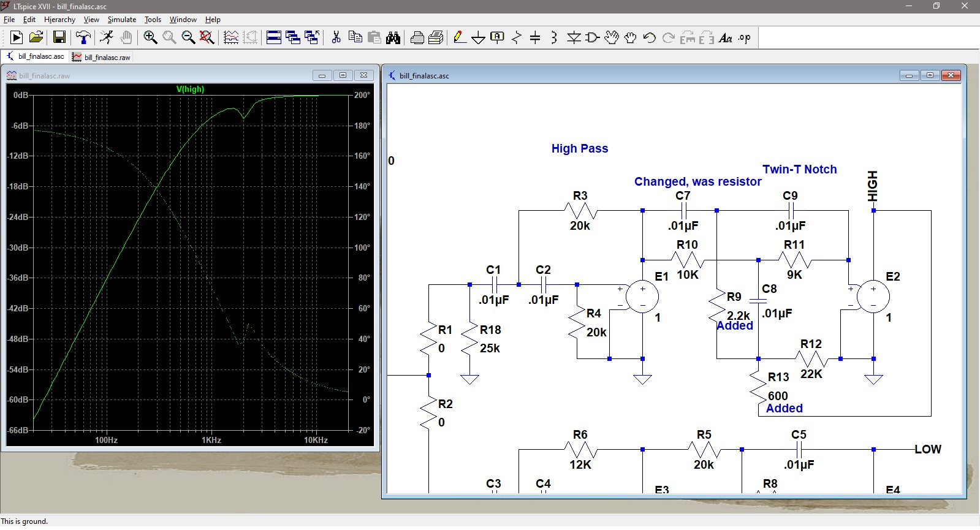Screen dimensions: 980x530
Task: Select the Place Diode tool
Action: pyautogui.click(x=574, y=38)
